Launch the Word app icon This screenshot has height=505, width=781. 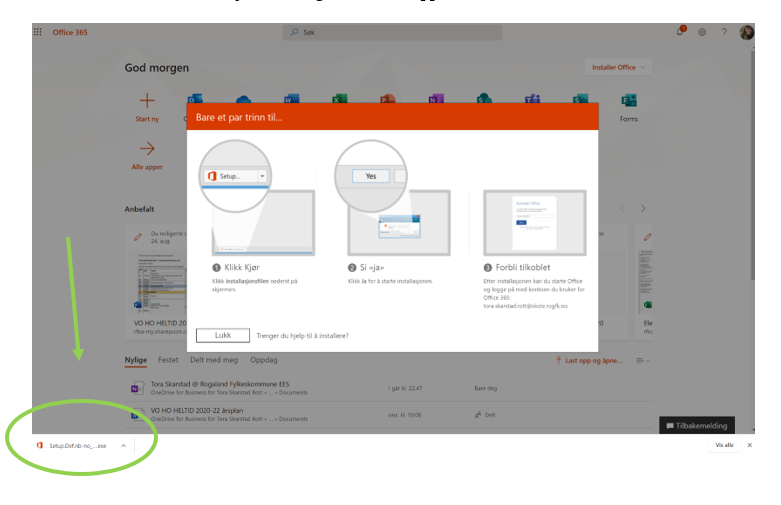coord(291,99)
